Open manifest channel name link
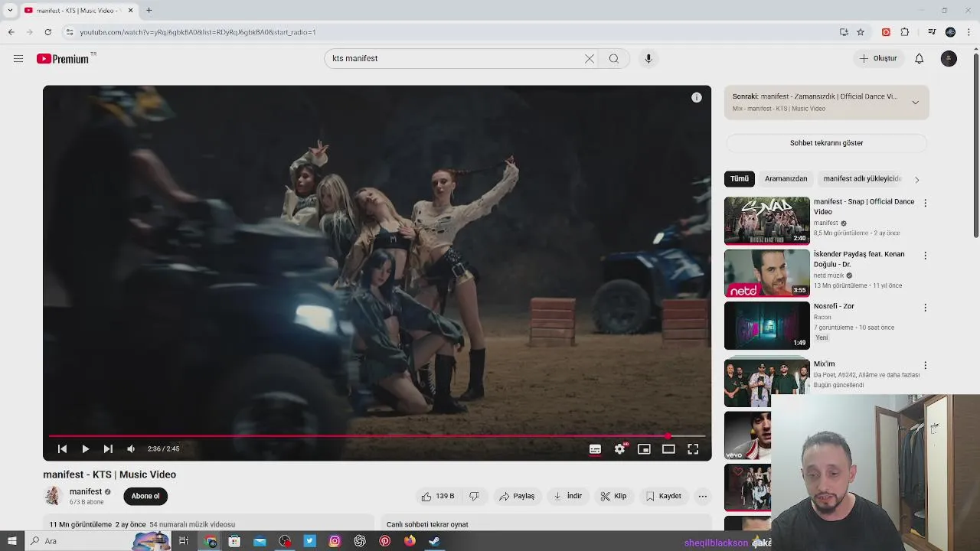Screen dimensions: 980x551 86,491
